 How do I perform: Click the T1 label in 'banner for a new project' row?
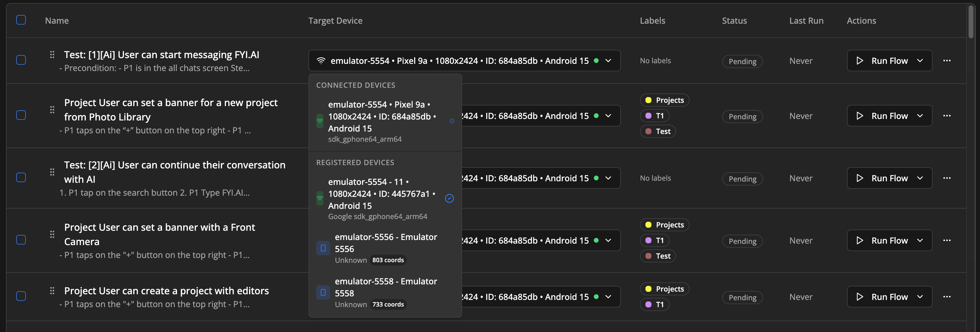point(655,115)
